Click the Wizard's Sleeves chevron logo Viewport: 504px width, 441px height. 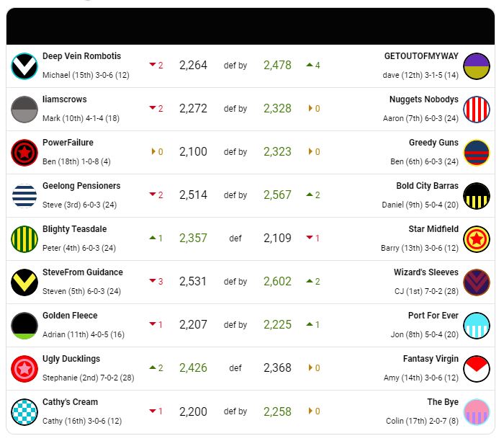click(x=477, y=282)
